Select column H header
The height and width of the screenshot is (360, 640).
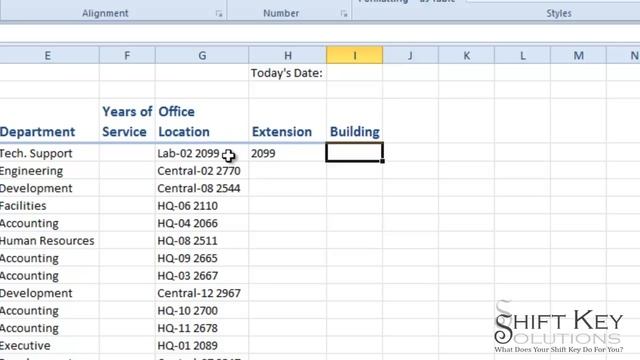pos(288,56)
